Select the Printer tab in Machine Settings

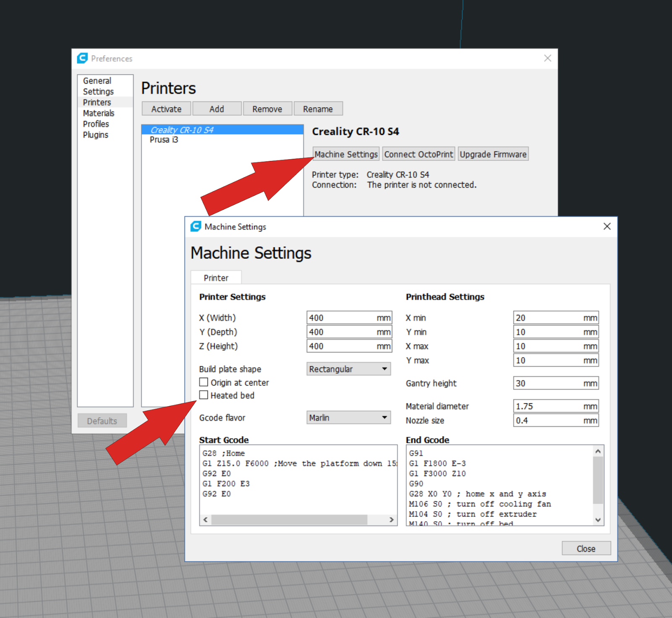[216, 278]
